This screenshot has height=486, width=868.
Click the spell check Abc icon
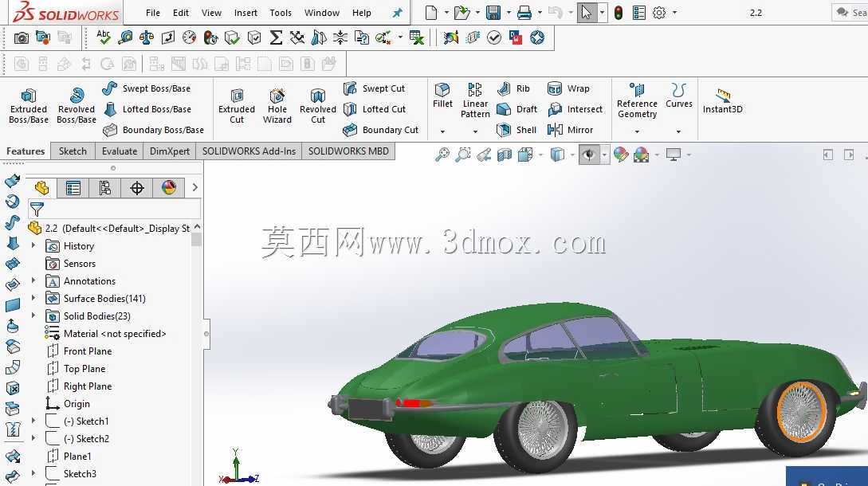104,37
